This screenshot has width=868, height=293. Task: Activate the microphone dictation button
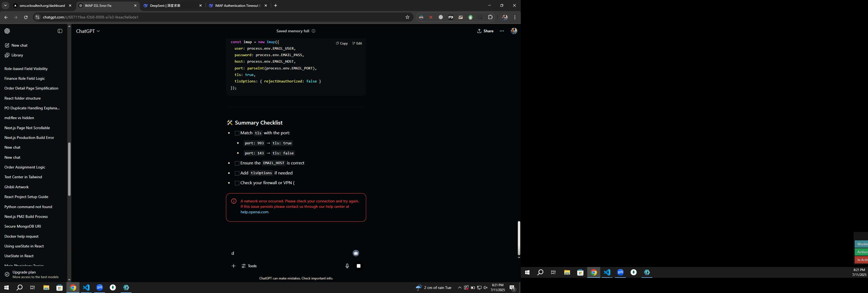tap(347, 266)
